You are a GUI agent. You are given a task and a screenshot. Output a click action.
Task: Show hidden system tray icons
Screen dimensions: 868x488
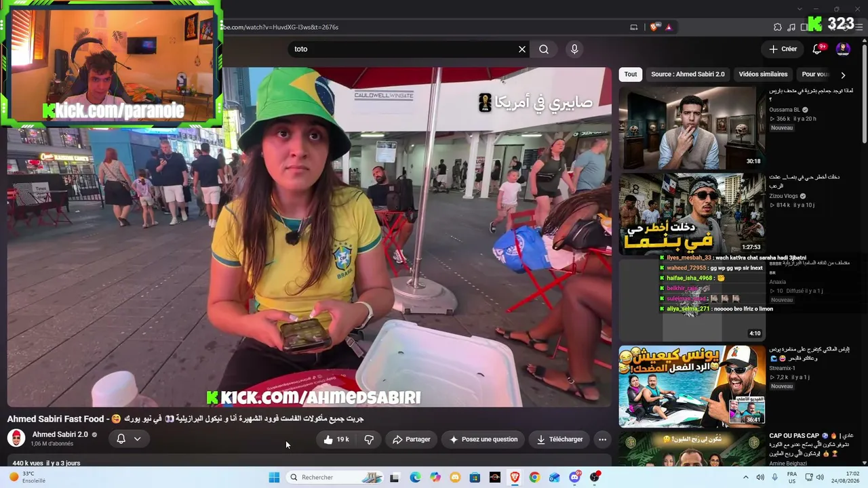click(x=746, y=477)
